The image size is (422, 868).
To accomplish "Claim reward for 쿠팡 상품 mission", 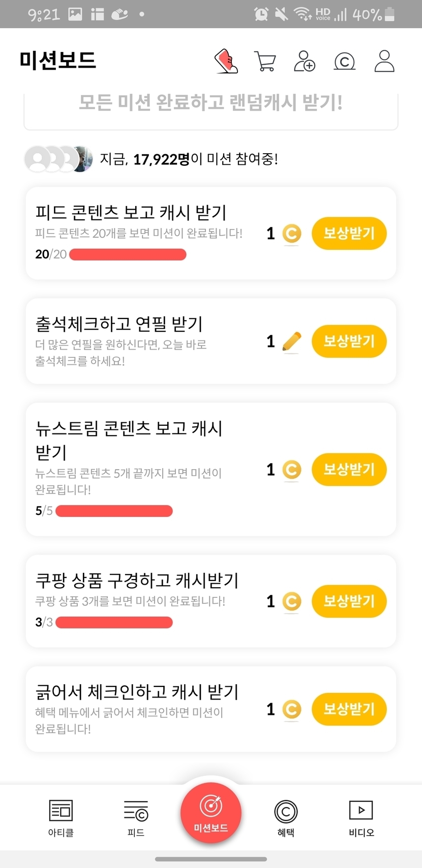I will tap(349, 601).
